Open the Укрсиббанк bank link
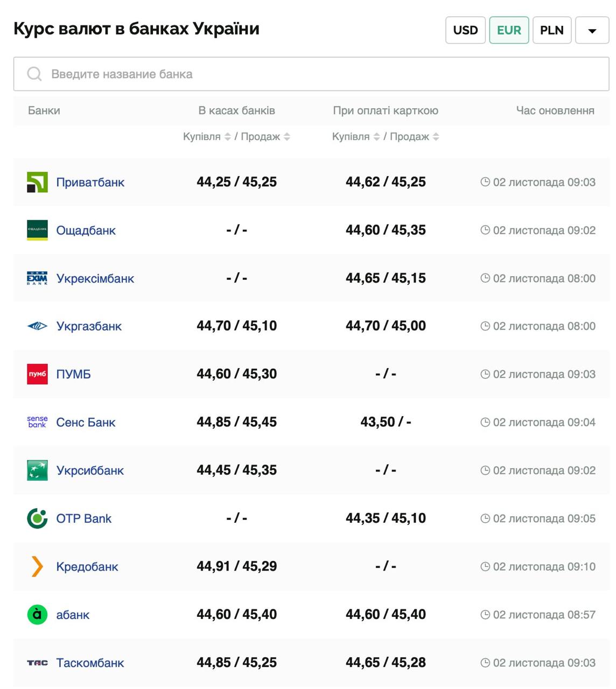This screenshot has height=689, width=616. 90,470
